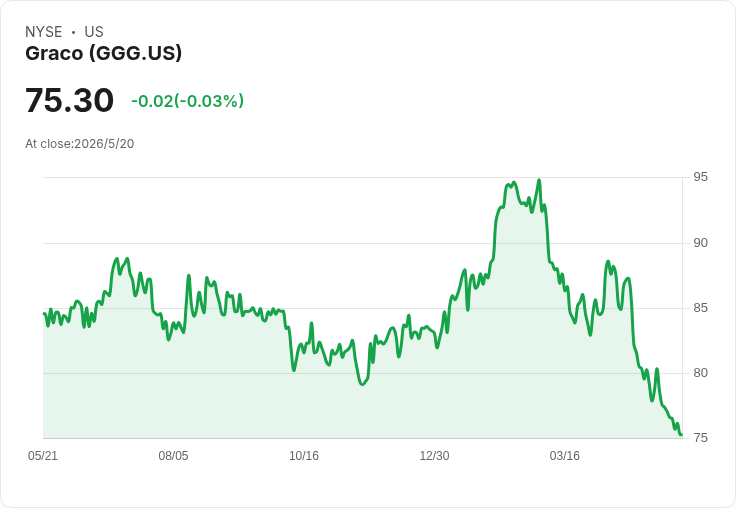Screen dimensions: 736x508
Task: Select the 05/21 date on x-axis
Action: (43, 456)
